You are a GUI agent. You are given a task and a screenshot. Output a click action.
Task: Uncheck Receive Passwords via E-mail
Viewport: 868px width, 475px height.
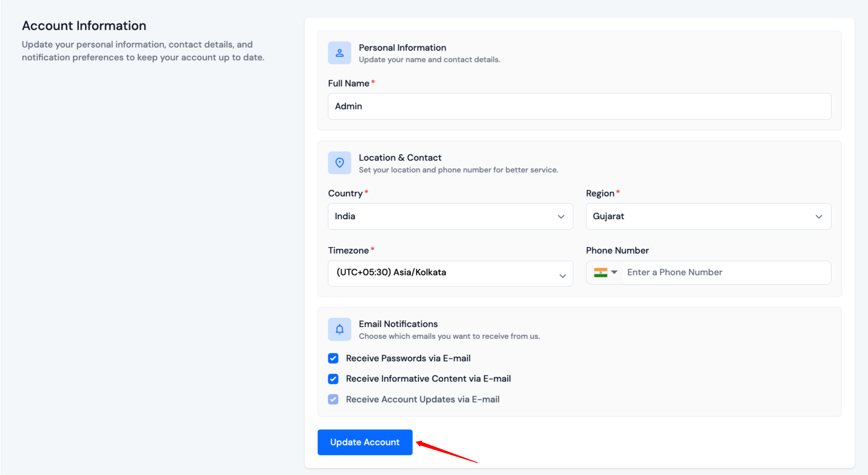tap(333, 358)
